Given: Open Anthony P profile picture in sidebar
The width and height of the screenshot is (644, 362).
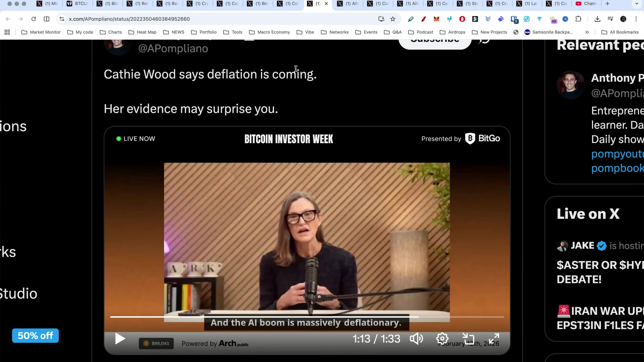Looking at the screenshot, I should point(570,85).
